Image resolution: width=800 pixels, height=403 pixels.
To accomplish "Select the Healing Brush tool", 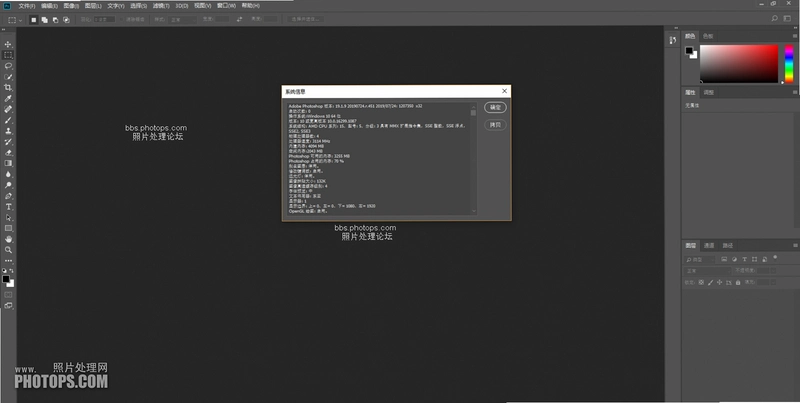I will [x=8, y=109].
